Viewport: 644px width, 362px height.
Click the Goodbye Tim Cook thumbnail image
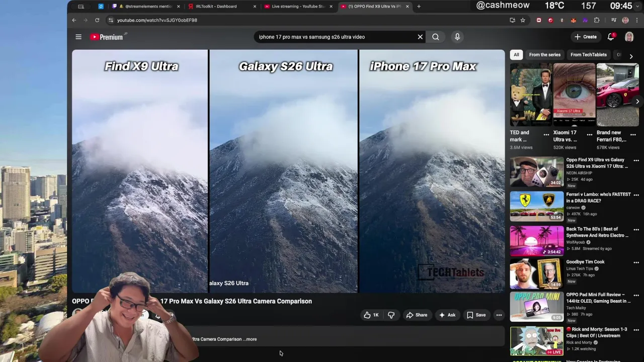click(537, 274)
